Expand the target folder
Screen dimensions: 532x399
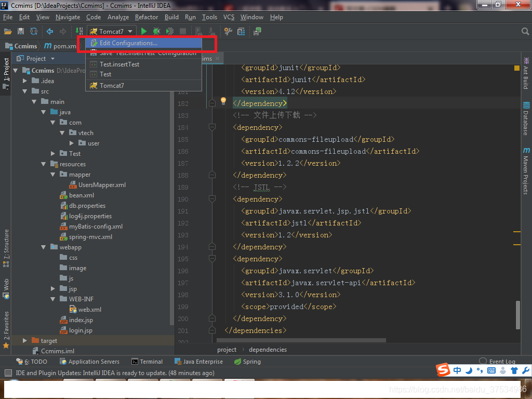coord(24,341)
